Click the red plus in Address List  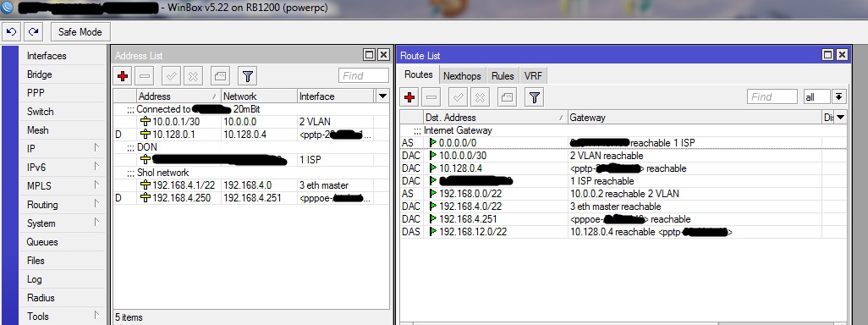(x=123, y=76)
